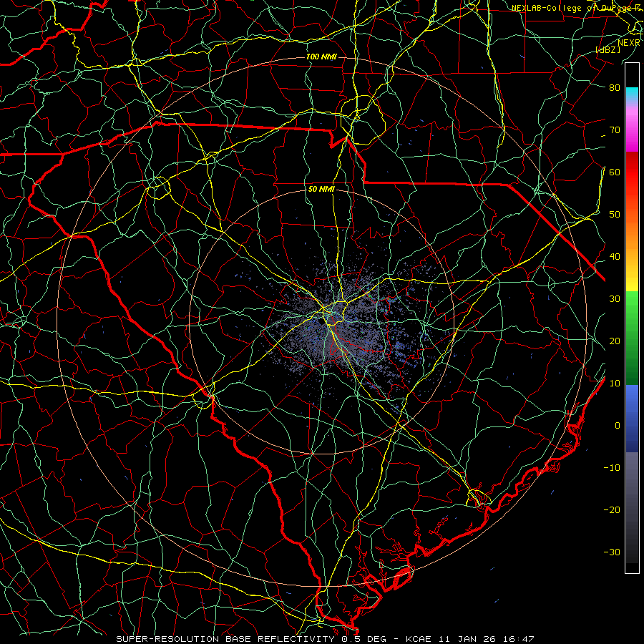Click the 30 value on the dBZ scale
Screen dimensions: 644x644
click(615, 299)
